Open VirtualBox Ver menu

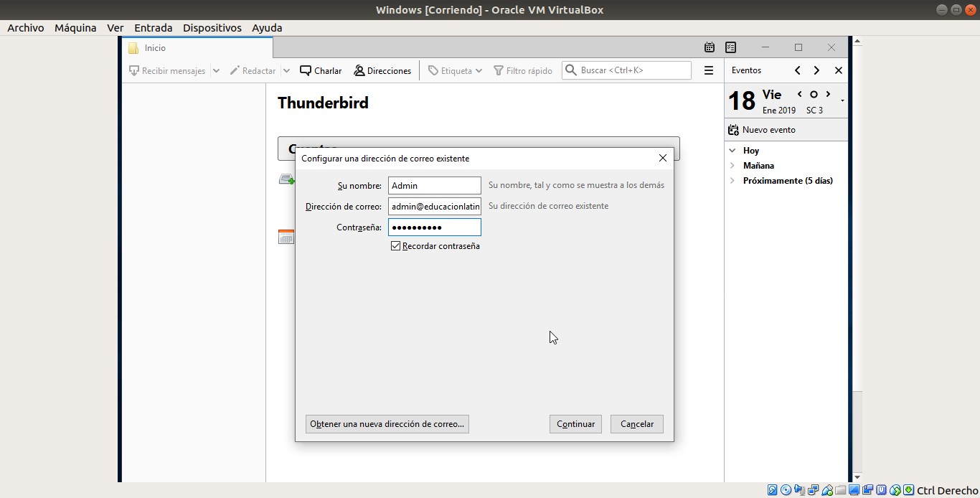[116, 28]
